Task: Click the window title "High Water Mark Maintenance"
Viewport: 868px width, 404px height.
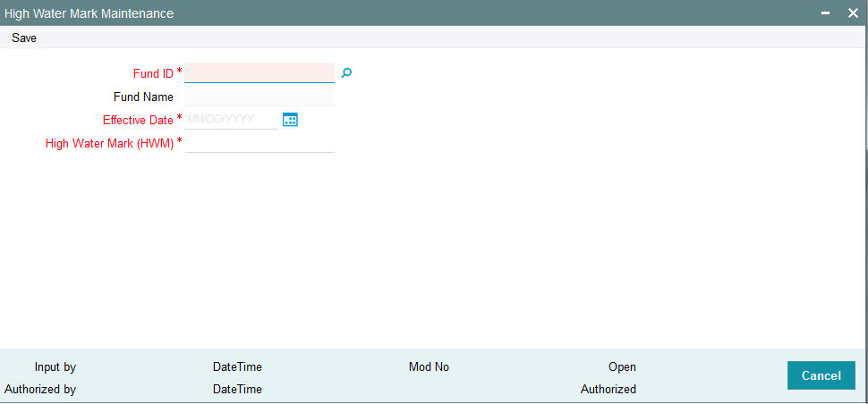Action: point(89,13)
